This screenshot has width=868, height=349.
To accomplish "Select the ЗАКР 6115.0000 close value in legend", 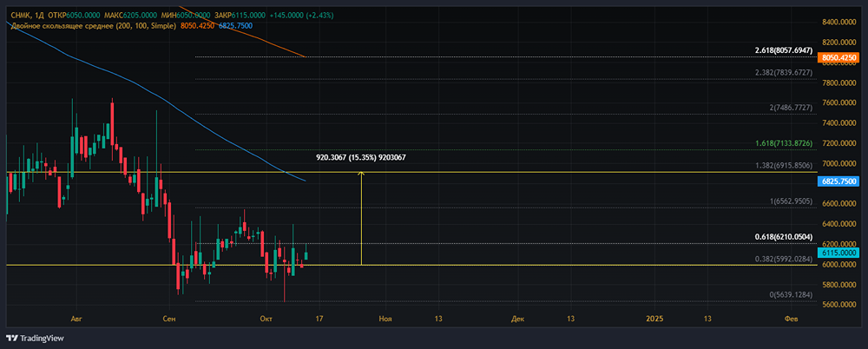I will pyautogui.click(x=240, y=16).
